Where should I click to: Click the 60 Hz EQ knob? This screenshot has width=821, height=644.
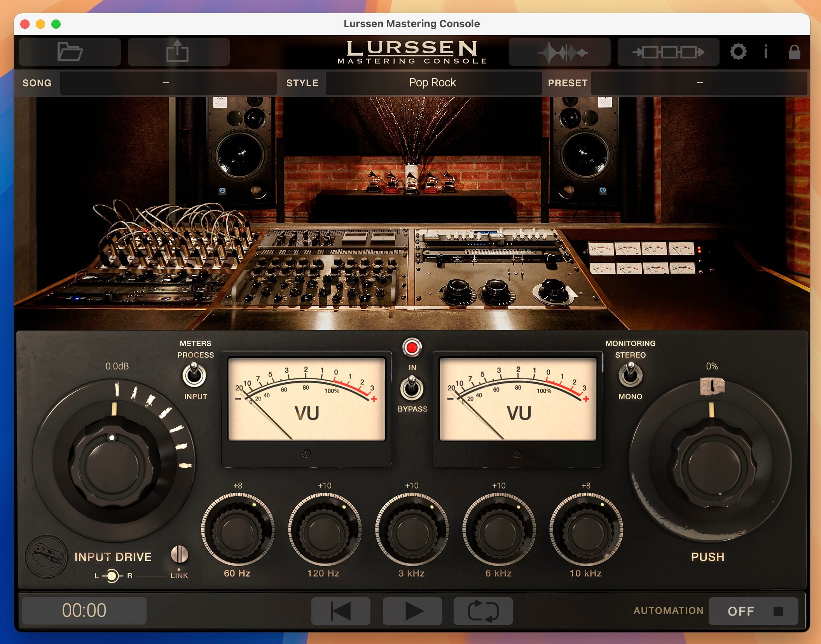pyautogui.click(x=238, y=530)
